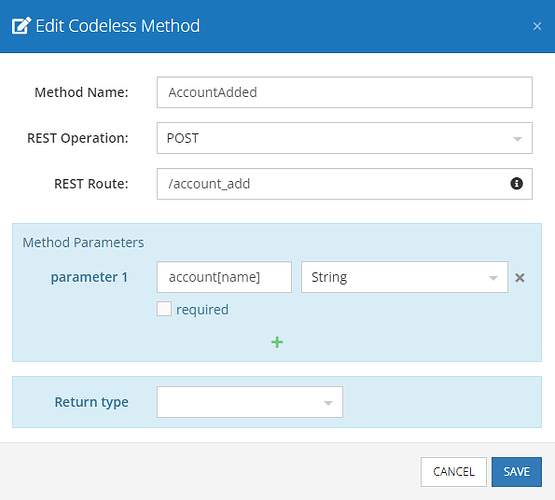555x500 pixels.
Task: Remove parameter 1 using the X icon
Action: 520,278
